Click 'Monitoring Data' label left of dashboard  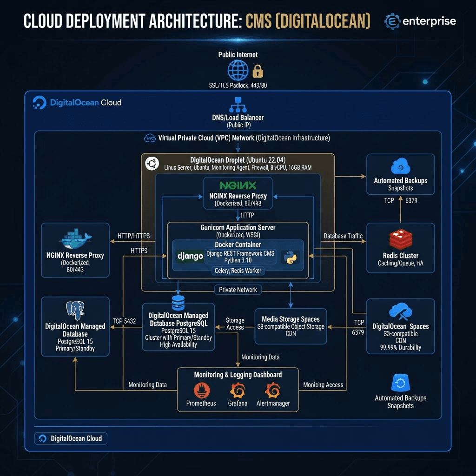coord(147,384)
